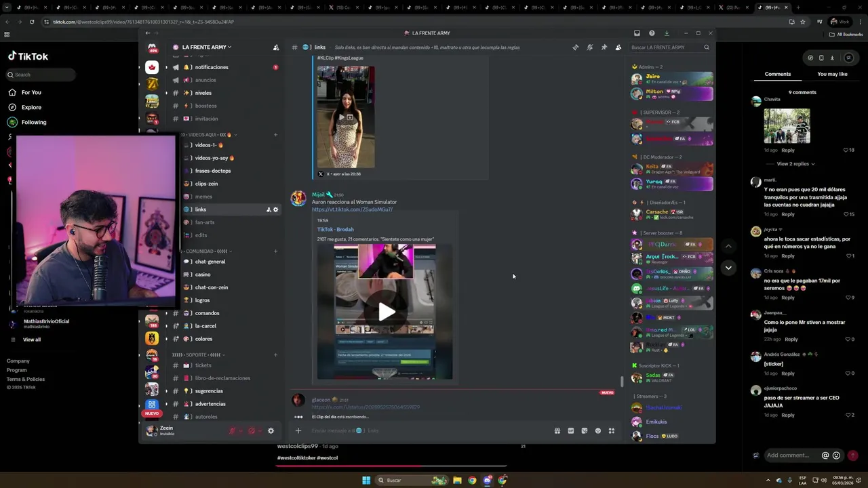
Task: Go to previous TikTok video up arrow
Action: coord(728,246)
